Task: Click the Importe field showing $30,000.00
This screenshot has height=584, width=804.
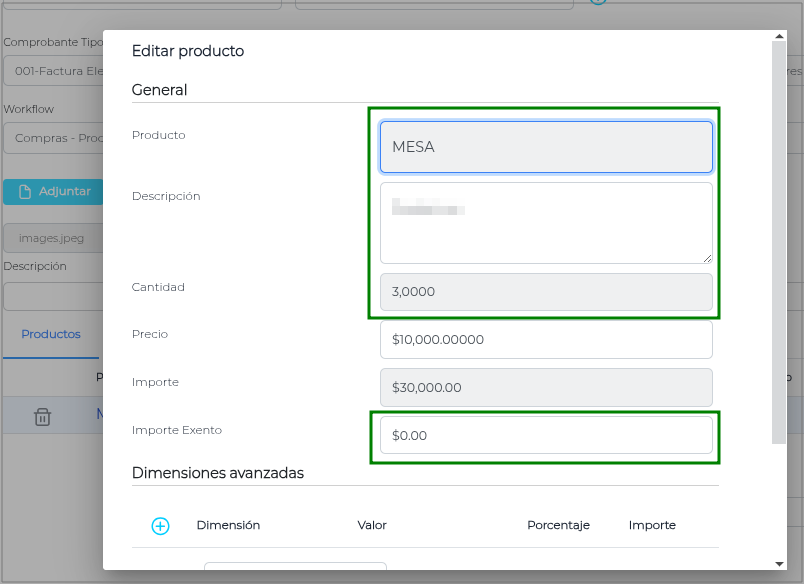Action: [x=546, y=387]
